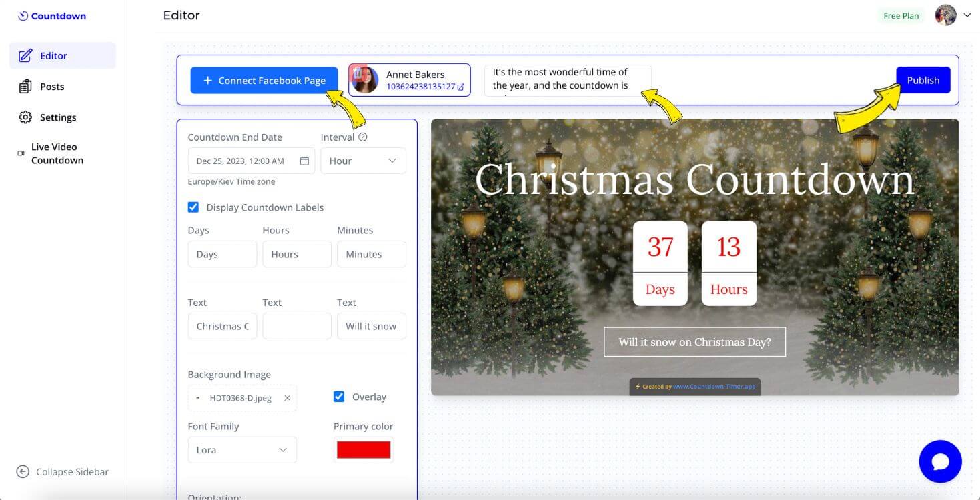Screen dimensions: 980x500
Task: Click the Publish button
Action: [x=923, y=79]
